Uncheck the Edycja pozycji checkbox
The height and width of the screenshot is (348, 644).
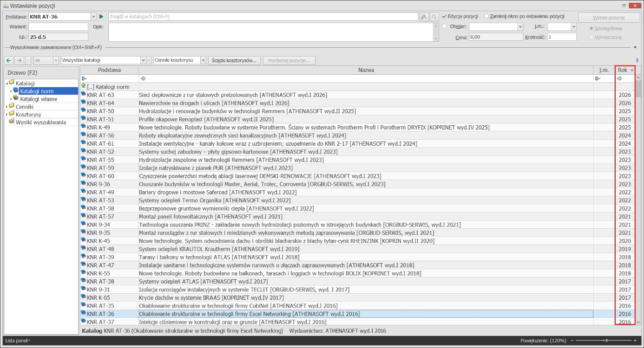(x=444, y=16)
